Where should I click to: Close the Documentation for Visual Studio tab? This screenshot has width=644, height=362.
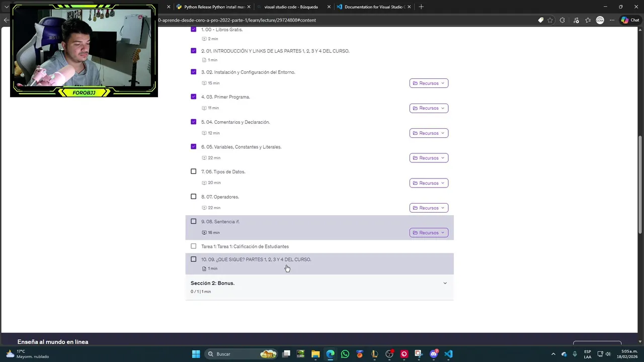tap(409, 7)
